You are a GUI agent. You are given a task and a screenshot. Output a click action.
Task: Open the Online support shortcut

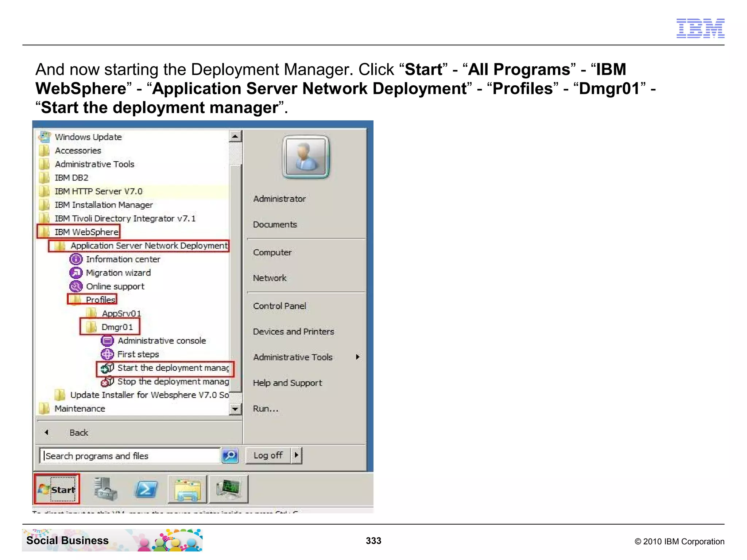[x=107, y=287]
